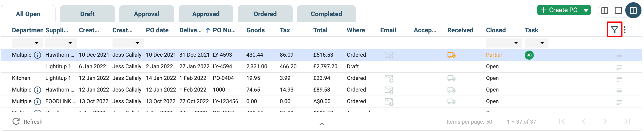Screen dimensions: 644x132
Task: Click orange delivery truck for LY-4593
Action: coord(451,55)
